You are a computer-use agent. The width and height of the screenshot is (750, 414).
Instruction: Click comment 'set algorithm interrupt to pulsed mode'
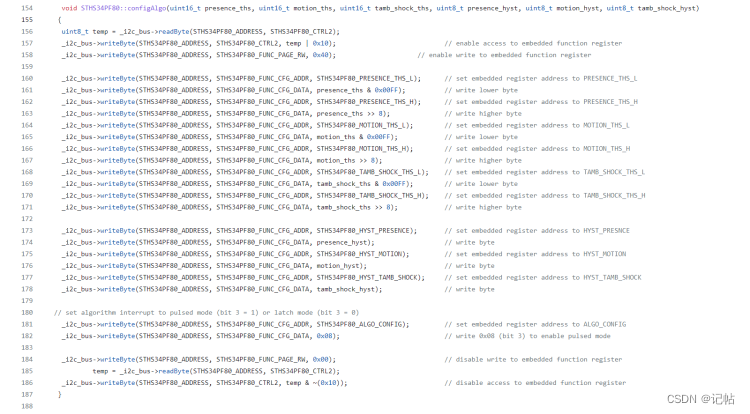click(x=206, y=313)
